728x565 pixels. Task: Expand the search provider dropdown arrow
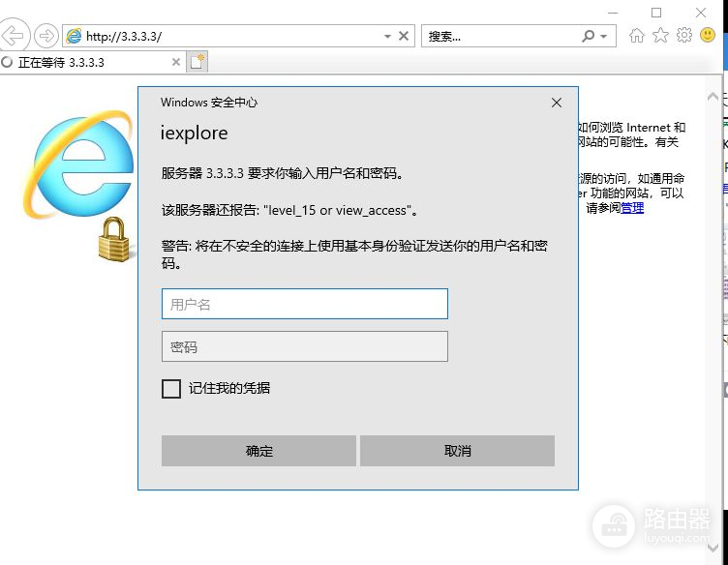pyautogui.click(x=604, y=36)
